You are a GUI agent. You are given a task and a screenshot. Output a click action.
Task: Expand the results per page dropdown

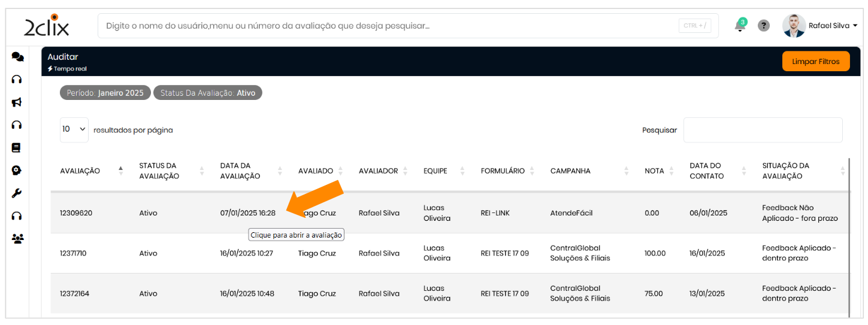point(74,130)
